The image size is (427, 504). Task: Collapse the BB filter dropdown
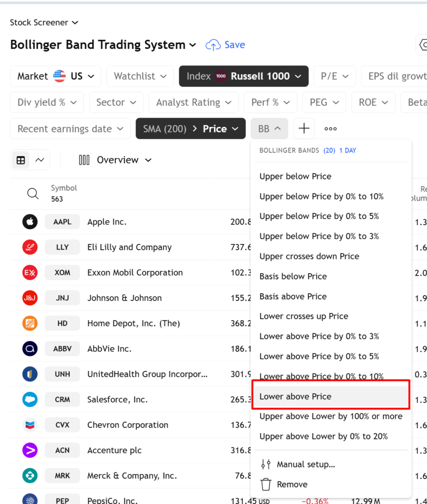[x=269, y=128]
